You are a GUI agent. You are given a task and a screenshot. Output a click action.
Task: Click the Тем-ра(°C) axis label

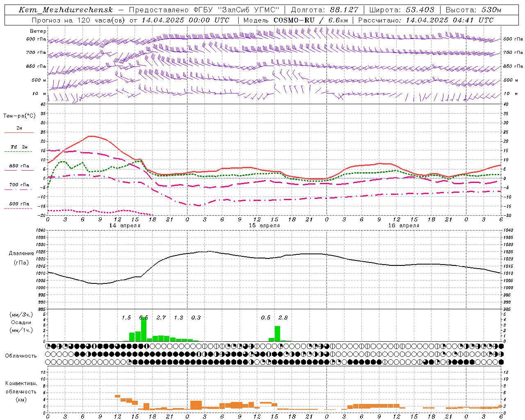[19, 116]
